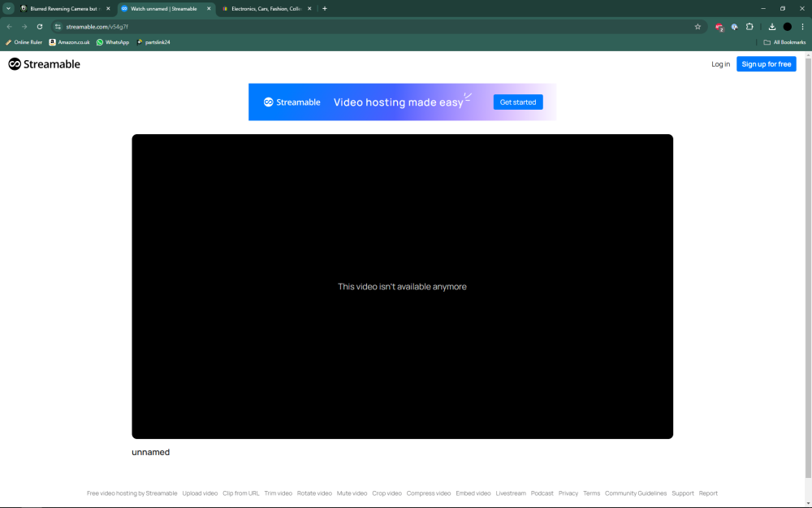Click the Video hosting made easy banner text
812x508 pixels.
tap(398, 102)
